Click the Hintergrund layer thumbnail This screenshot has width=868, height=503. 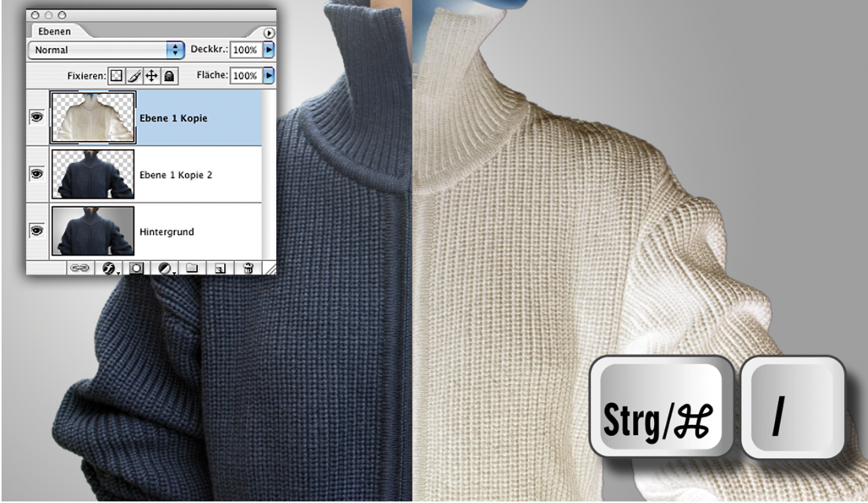point(93,231)
